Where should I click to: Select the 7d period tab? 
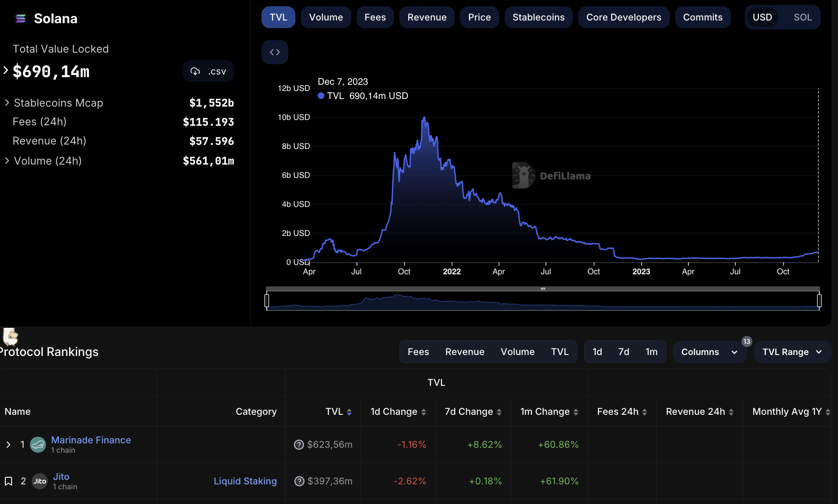[x=624, y=352]
